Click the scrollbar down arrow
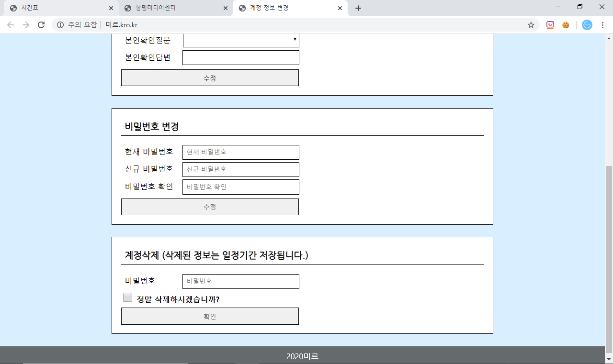Screen dimensions: 613x364 609,359
